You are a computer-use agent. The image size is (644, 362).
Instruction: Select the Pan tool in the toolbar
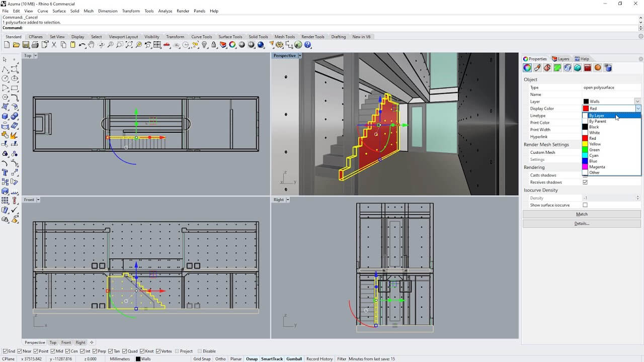(x=91, y=45)
